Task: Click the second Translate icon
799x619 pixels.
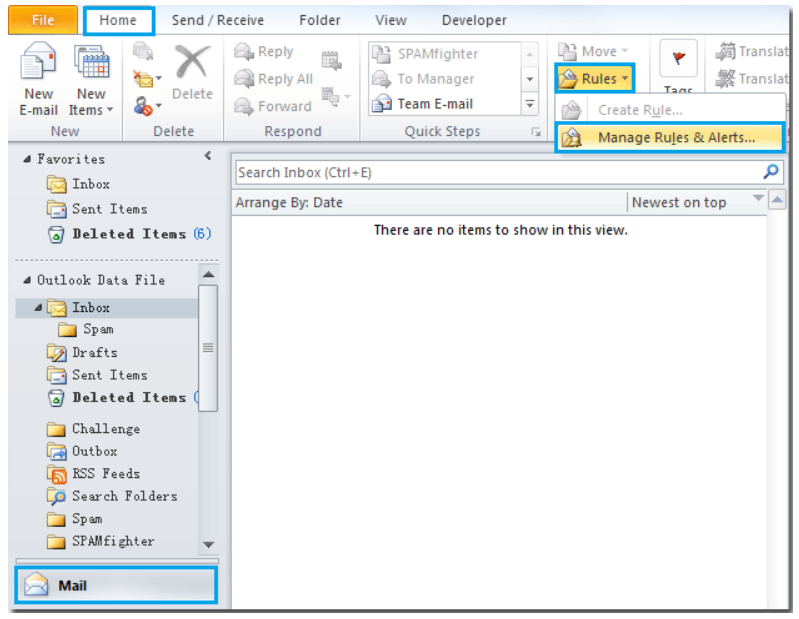Action: 726,78
